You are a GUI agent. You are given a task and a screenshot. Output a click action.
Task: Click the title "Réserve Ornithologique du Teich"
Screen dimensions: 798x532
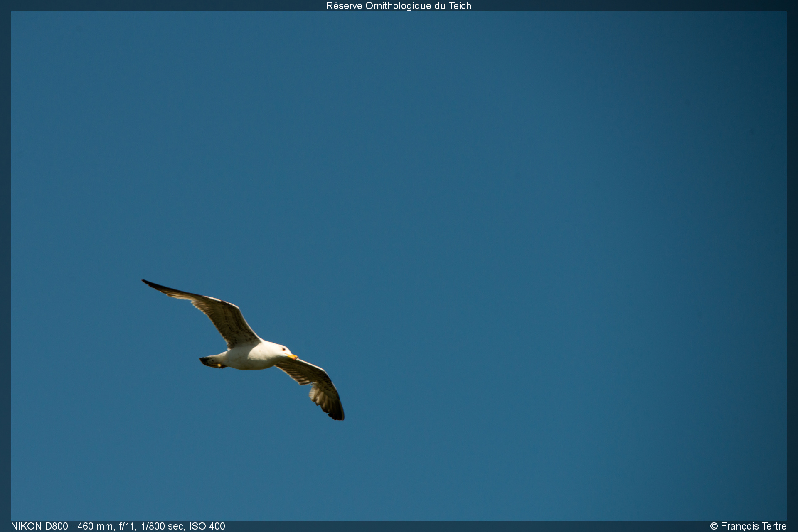pyautogui.click(x=399, y=6)
